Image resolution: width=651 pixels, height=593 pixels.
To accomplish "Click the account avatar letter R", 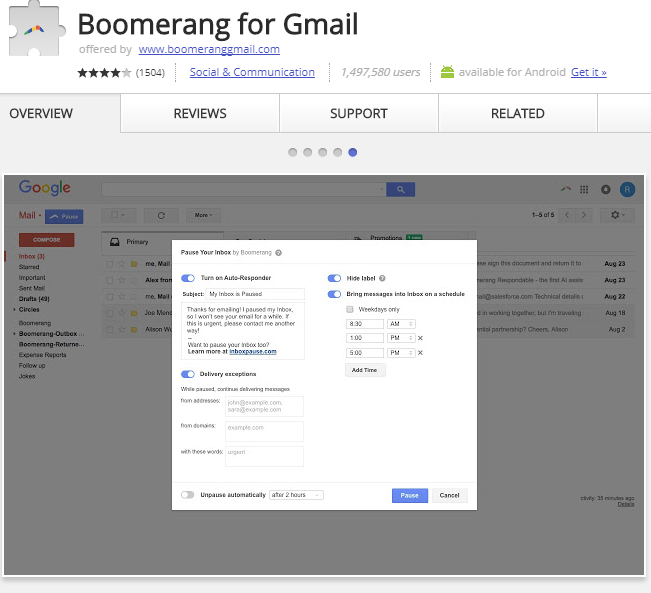I will (627, 189).
